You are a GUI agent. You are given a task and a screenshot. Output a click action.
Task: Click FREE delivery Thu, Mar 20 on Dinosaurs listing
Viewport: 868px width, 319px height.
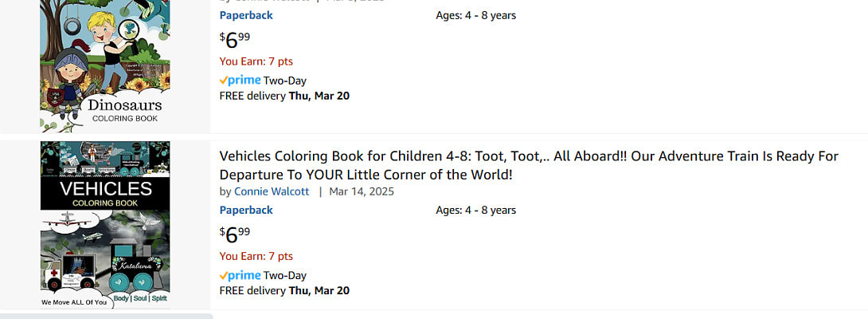coord(284,96)
